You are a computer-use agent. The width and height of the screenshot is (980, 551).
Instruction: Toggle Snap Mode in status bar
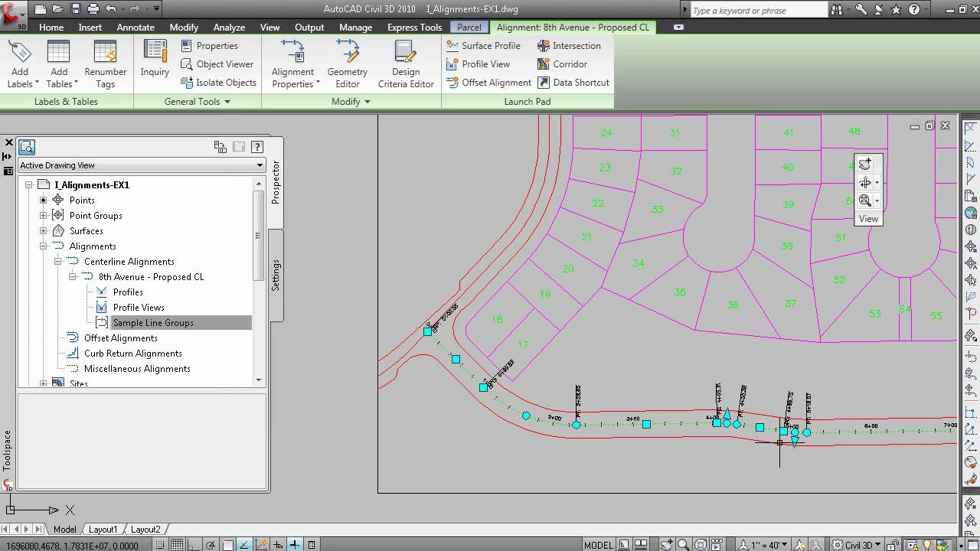click(158, 545)
